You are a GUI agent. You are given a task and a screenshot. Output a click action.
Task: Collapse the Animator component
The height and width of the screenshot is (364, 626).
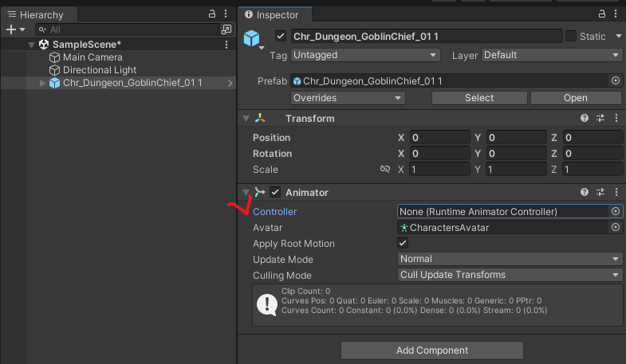246,193
